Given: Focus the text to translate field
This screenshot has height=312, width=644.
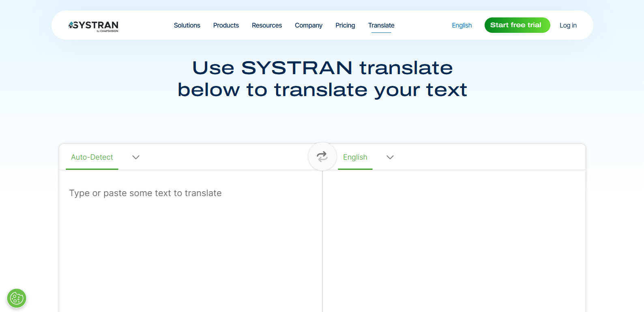Looking at the screenshot, I should click(x=191, y=241).
